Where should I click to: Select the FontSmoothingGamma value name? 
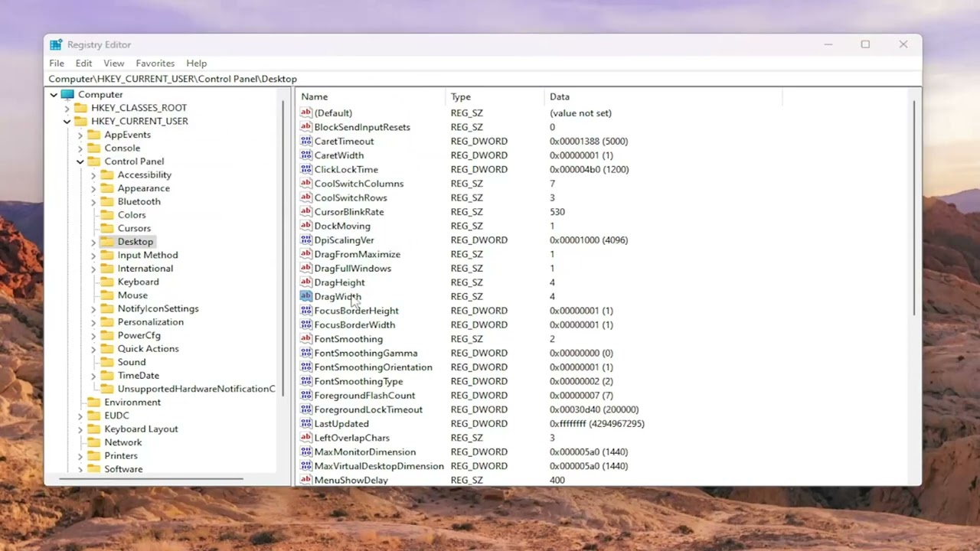[366, 354]
